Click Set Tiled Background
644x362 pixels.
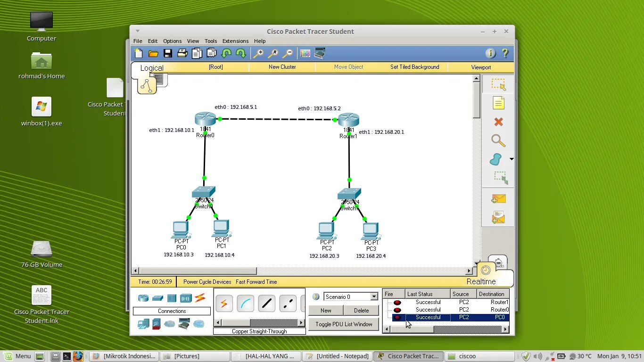414,67
